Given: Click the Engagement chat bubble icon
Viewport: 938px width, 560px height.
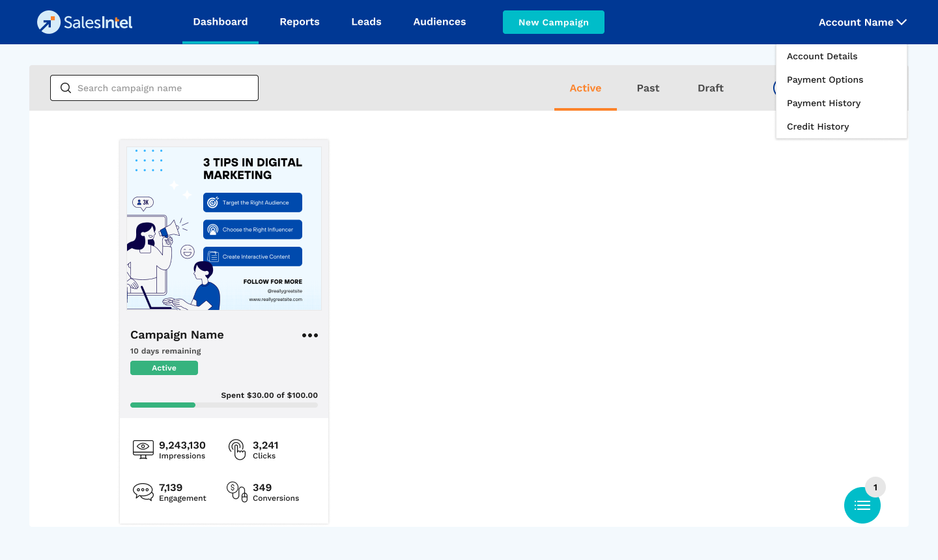Looking at the screenshot, I should (143, 492).
